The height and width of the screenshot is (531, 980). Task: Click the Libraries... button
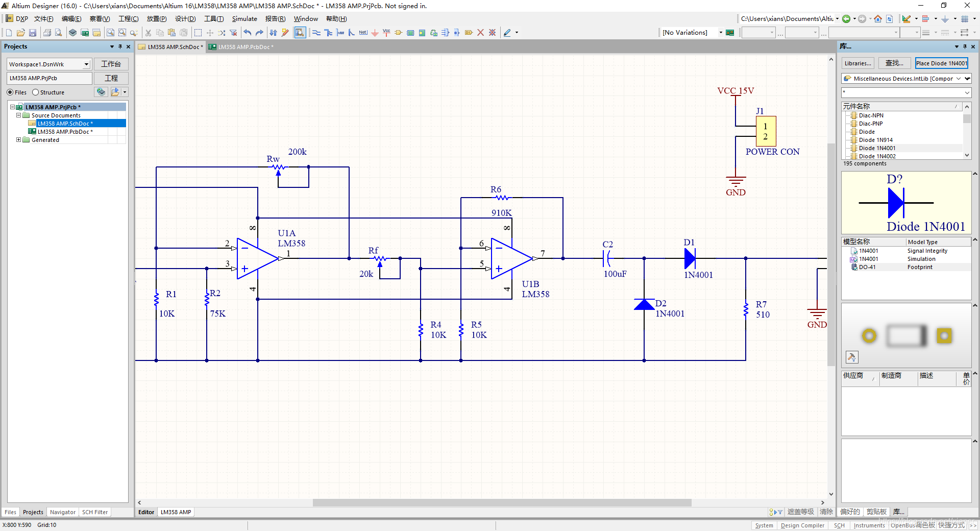click(x=858, y=63)
